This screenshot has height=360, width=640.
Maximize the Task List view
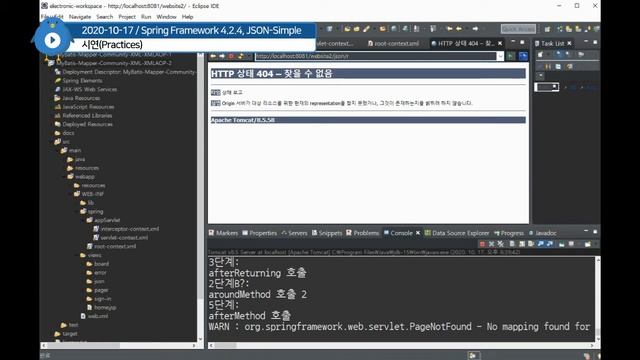[595, 42]
